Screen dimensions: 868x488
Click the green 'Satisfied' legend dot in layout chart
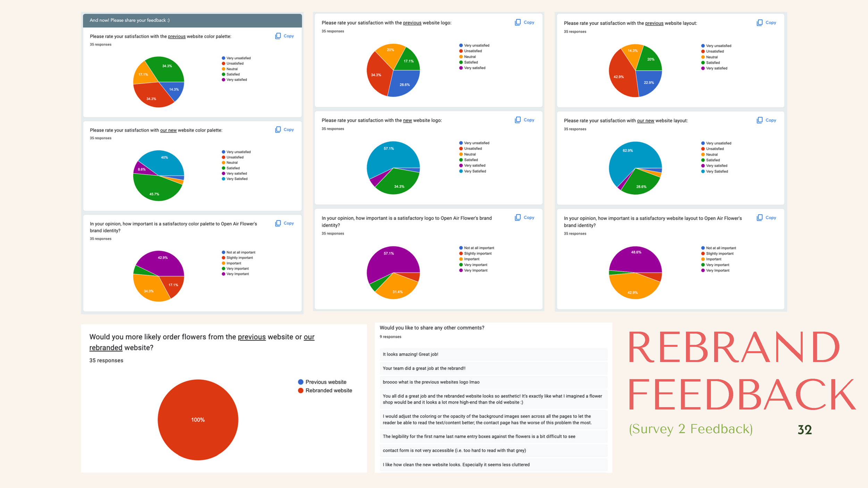(703, 62)
